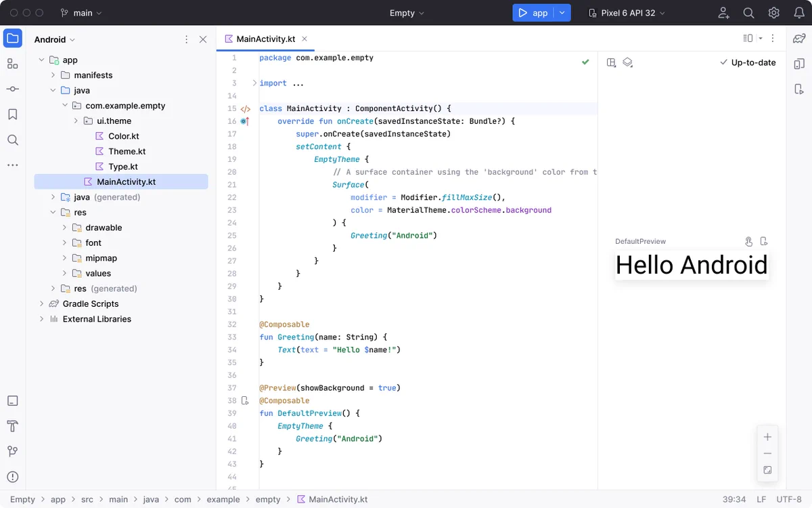Open the Commit tool window icon
Image resolution: width=812 pixels, height=508 pixels.
pyautogui.click(x=13, y=89)
